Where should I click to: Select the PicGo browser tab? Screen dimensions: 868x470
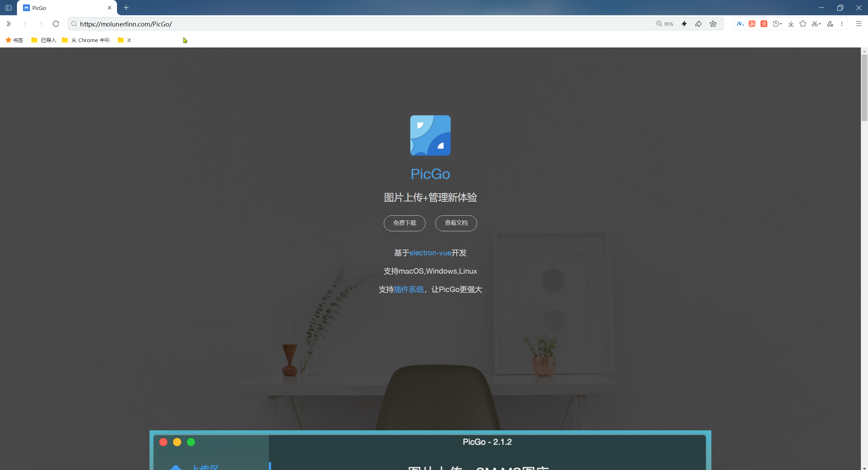click(x=67, y=8)
